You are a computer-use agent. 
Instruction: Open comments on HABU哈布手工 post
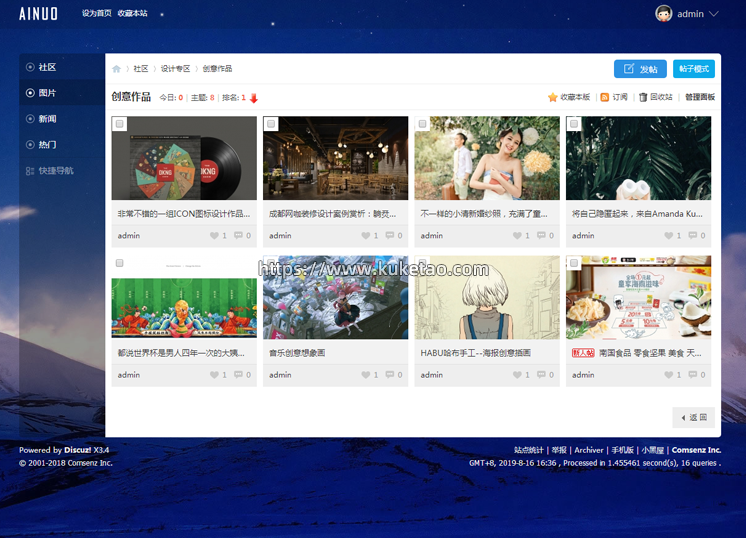[541, 375]
